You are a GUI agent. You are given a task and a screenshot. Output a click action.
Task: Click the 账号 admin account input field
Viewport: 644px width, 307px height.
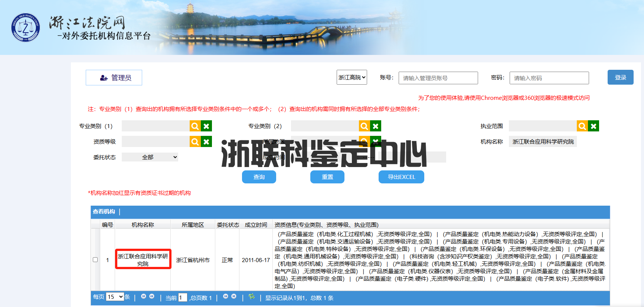click(438, 78)
